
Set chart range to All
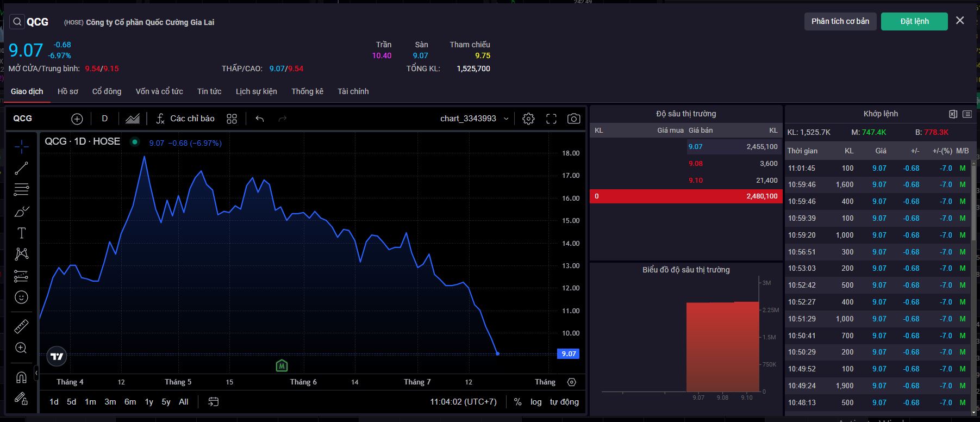[x=184, y=402]
